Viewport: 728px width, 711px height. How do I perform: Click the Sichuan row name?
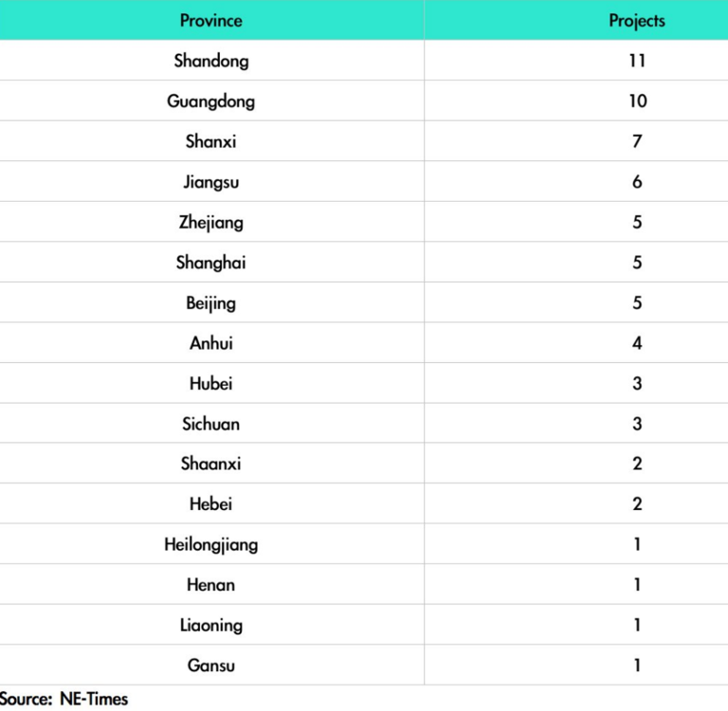(x=211, y=424)
